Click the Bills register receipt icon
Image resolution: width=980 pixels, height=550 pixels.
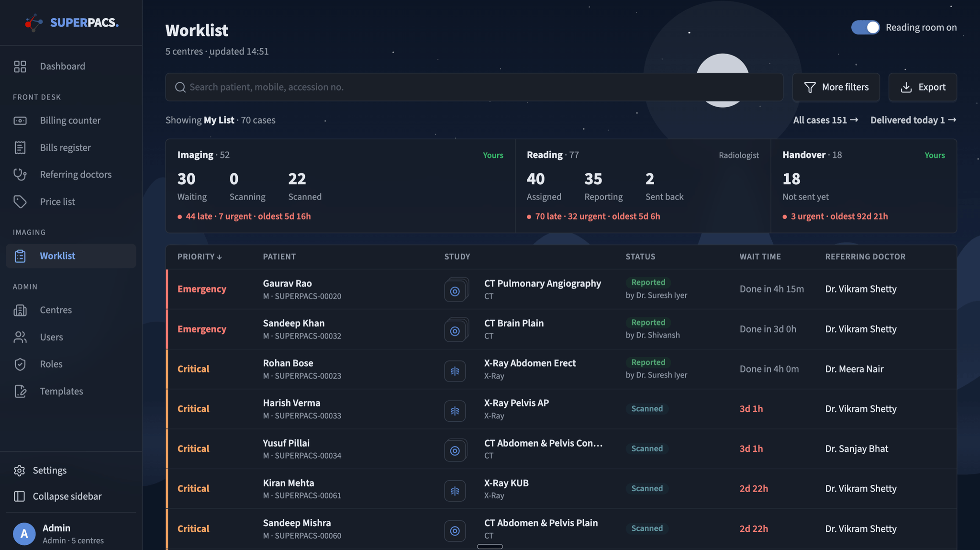(x=20, y=147)
